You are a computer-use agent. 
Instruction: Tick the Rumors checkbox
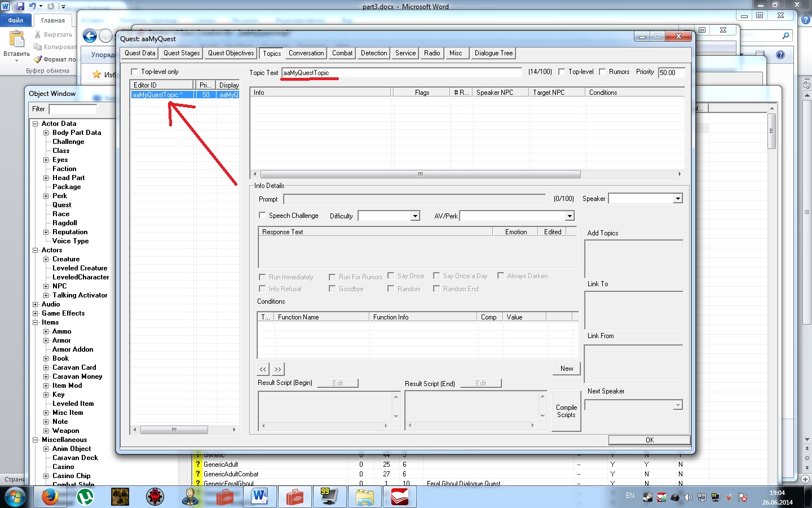point(602,72)
